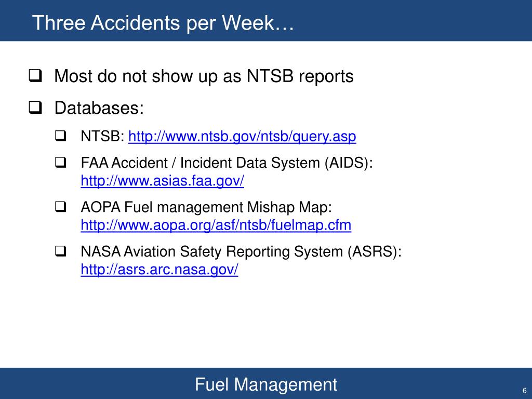The height and width of the screenshot is (399, 532).
Task: Click checkbox bullet beside NASA Aviation Safety item
Action: click(x=60, y=251)
